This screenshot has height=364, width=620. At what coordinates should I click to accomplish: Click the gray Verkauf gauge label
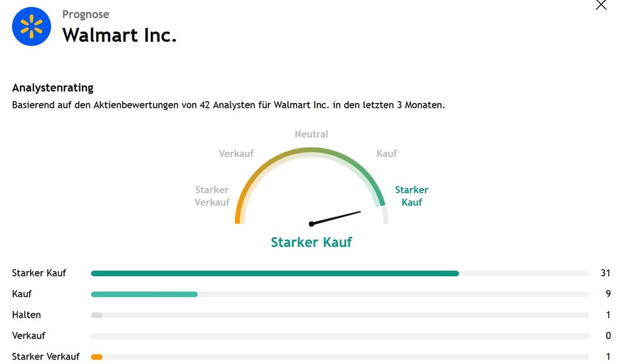236,154
